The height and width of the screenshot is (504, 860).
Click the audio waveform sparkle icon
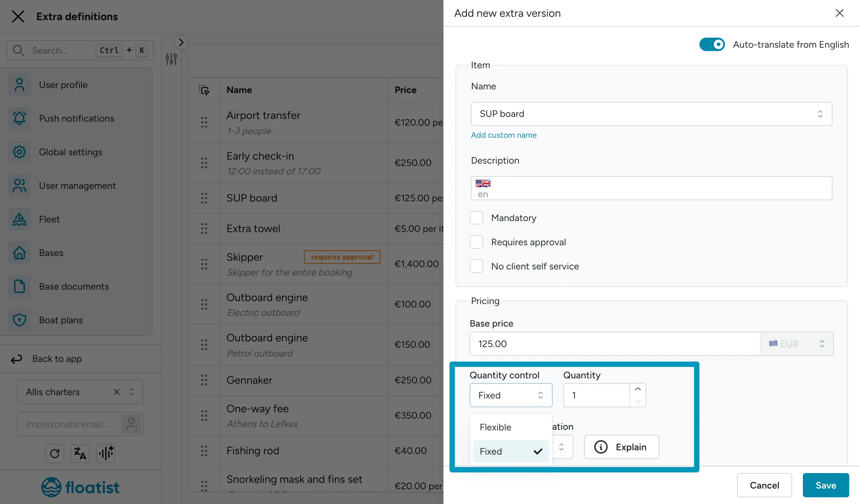pyautogui.click(x=106, y=454)
